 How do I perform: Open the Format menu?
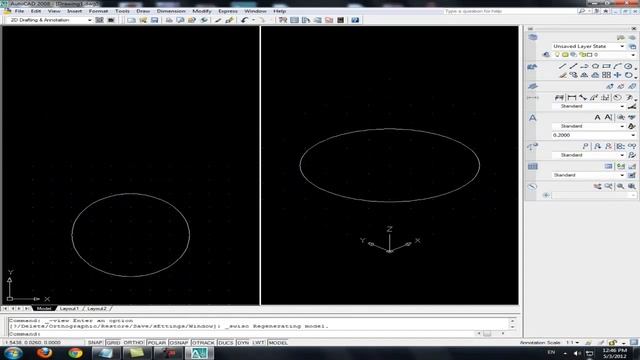98,11
